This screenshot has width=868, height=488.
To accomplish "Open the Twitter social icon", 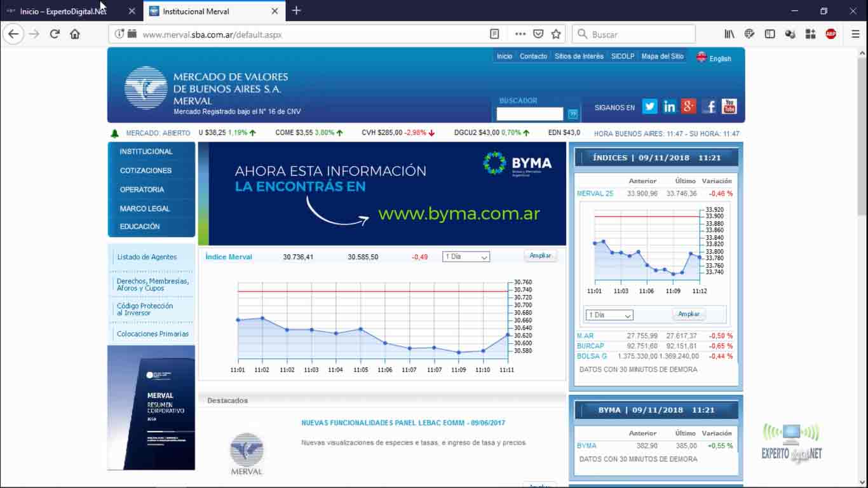I will pos(649,107).
